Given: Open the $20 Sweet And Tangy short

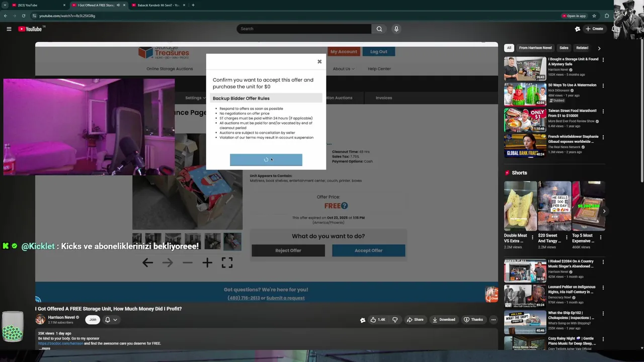Looking at the screenshot, I should 554,206.
